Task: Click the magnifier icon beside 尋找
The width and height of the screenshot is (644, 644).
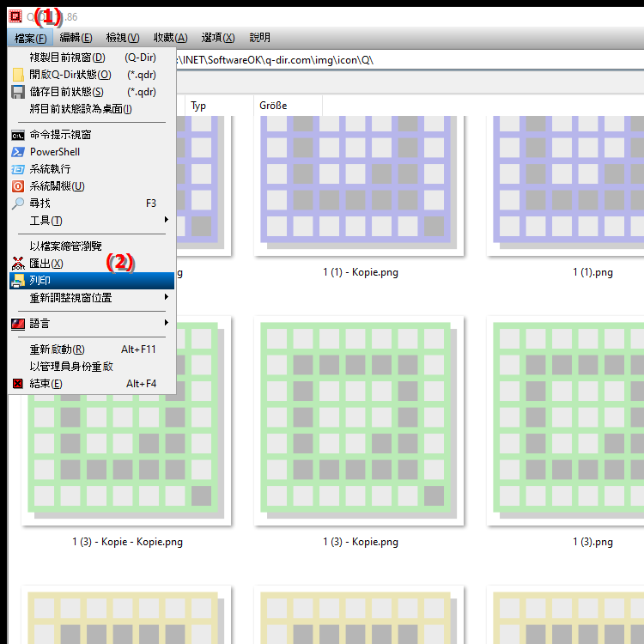Action: point(18,204)
